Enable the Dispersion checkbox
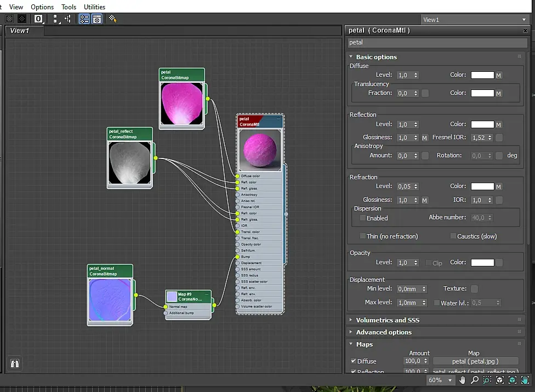 (362, 218)
